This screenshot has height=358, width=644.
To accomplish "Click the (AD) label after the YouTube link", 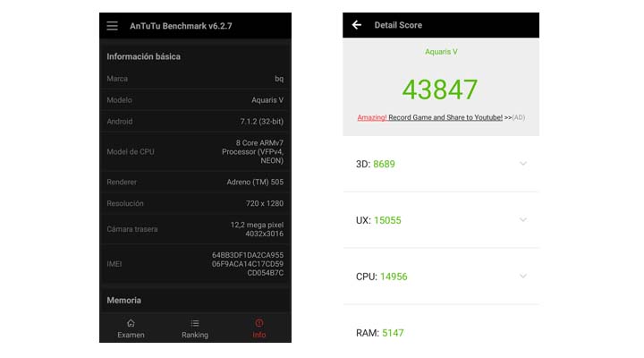I will coord(518,117).
